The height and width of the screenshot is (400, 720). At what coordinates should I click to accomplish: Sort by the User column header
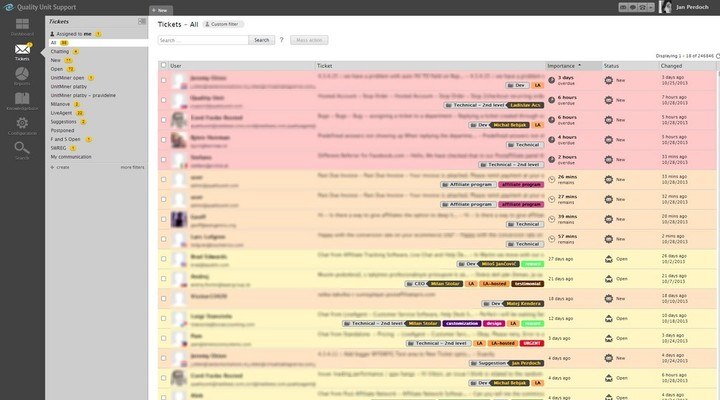[x=242, y=66]
